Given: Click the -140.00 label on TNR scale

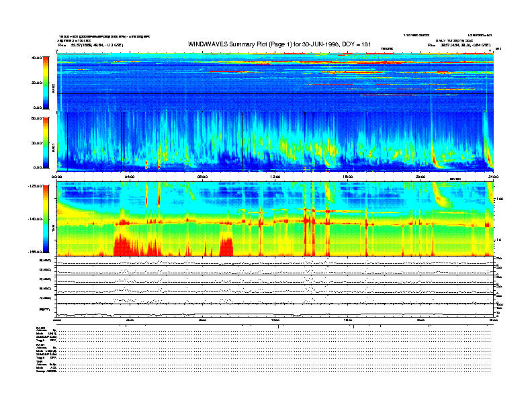Looking at the screenshot, I should [35, 219].
